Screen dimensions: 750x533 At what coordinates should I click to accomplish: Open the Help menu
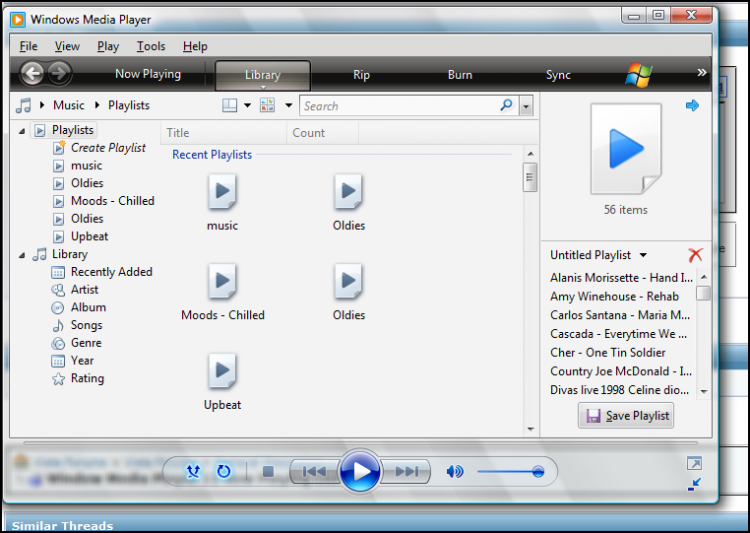coord(195,46)
